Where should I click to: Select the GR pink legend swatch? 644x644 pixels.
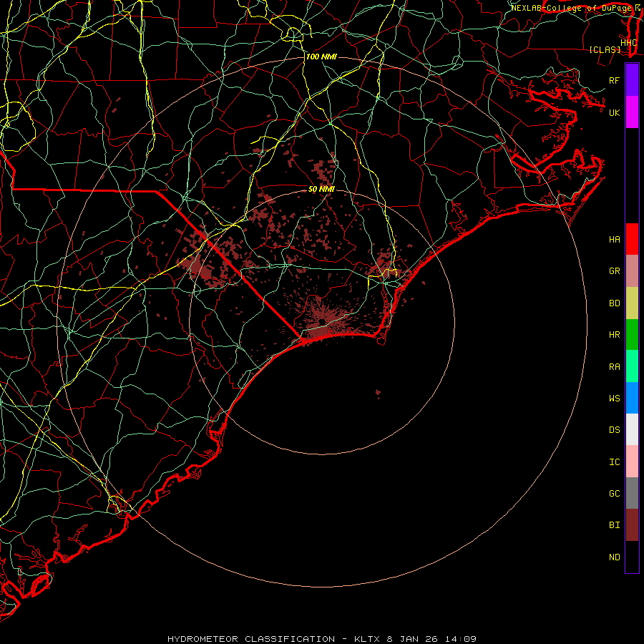pos(632,271)
